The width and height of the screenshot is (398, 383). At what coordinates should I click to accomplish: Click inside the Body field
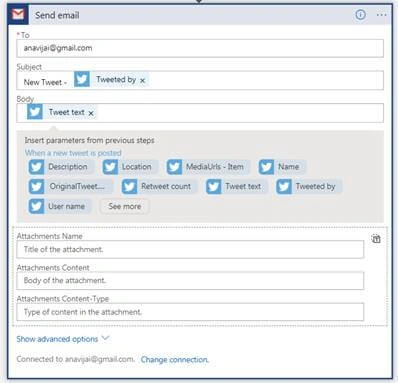(x=200, y=113)
